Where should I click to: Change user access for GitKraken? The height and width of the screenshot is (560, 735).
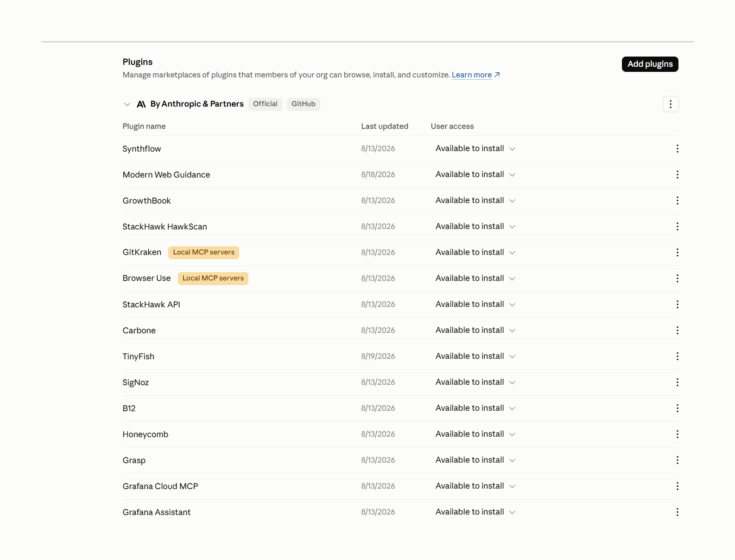click(x=475, y=253)
